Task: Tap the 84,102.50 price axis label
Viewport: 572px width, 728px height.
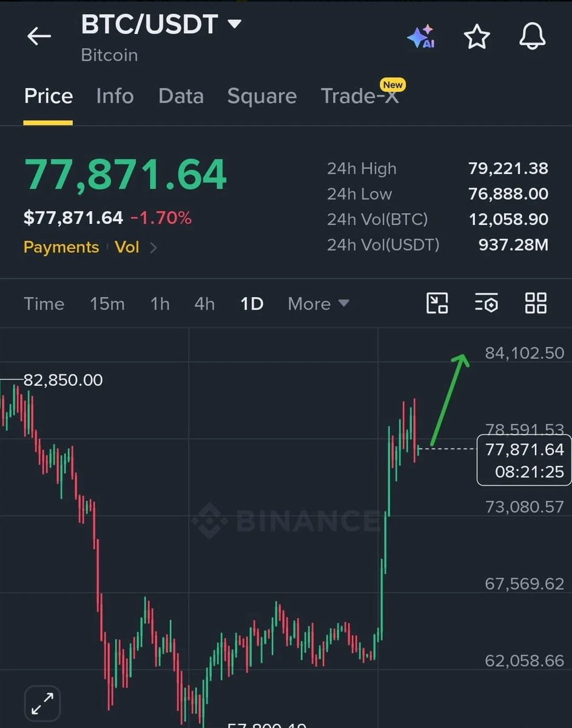Action: 525,353
